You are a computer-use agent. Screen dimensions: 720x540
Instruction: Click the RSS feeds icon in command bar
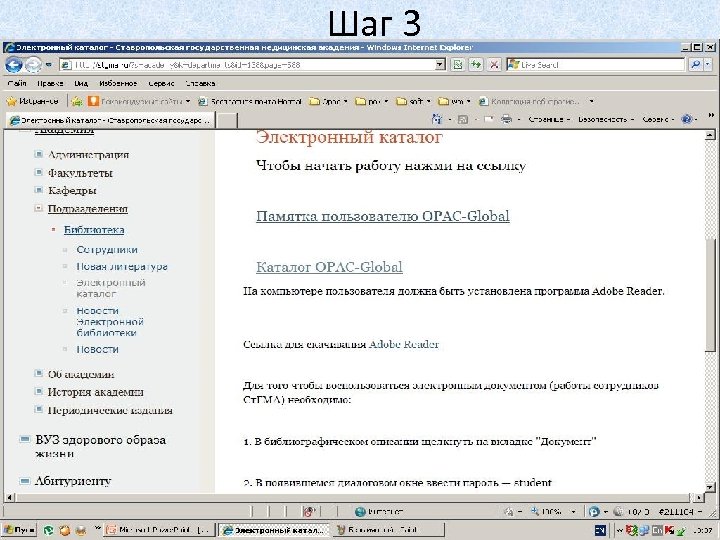coord(463,120)
